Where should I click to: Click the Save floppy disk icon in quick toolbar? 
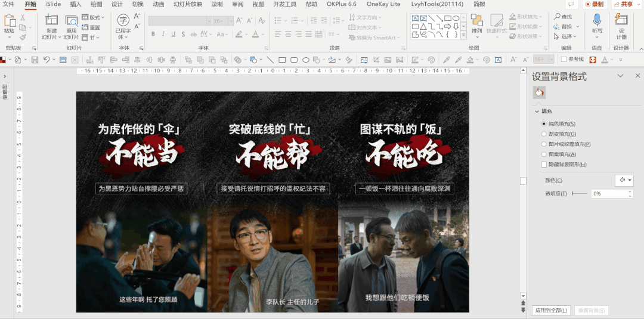coord(35,60)
